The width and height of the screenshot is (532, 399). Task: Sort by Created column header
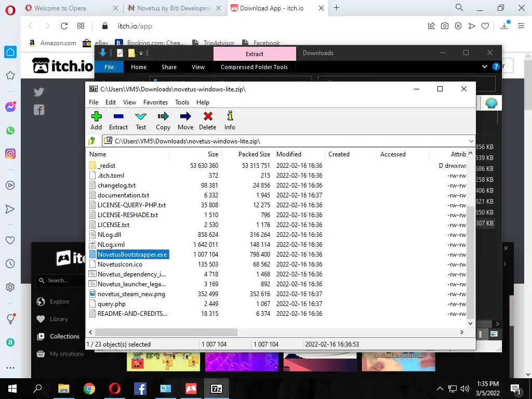pyautogui.click(x=351, y=154)
